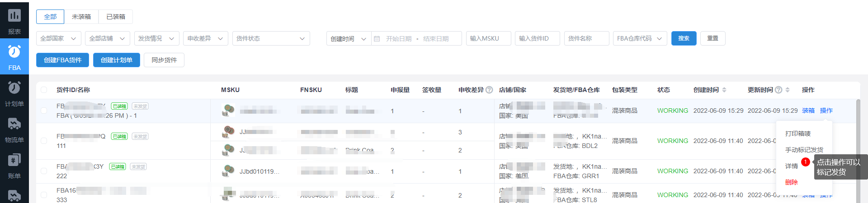
Task: Click WORKING status in the first shipment row
Action: click(x=673, y=111)
